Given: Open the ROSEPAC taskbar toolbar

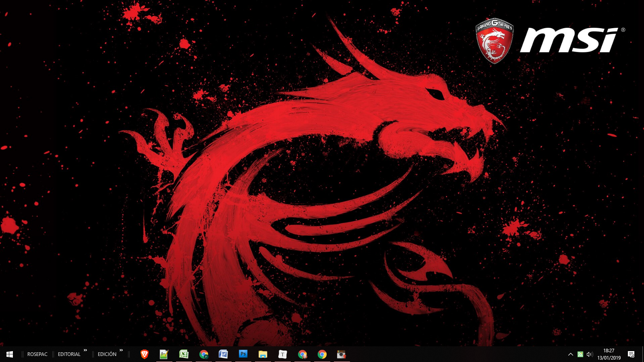Looking at the screenshot, I should coord(37,354).
